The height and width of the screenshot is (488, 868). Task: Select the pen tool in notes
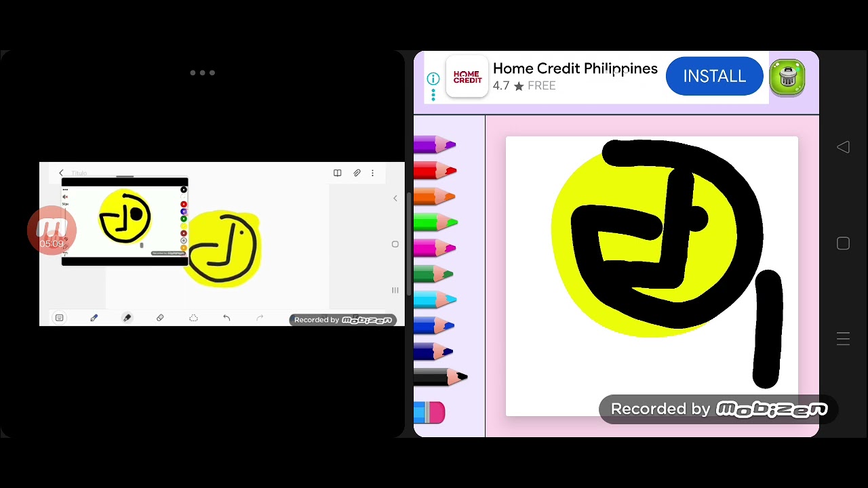[94, 318]
